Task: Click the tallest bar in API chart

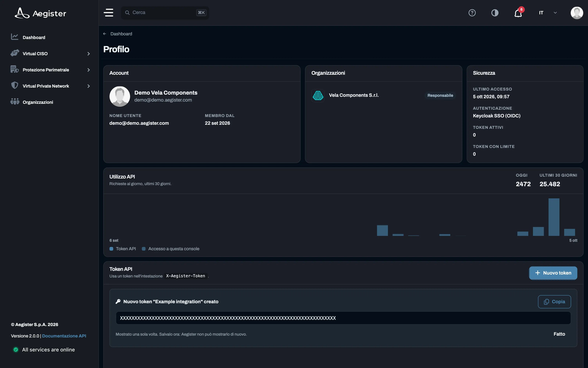Action: pos(554,217)
